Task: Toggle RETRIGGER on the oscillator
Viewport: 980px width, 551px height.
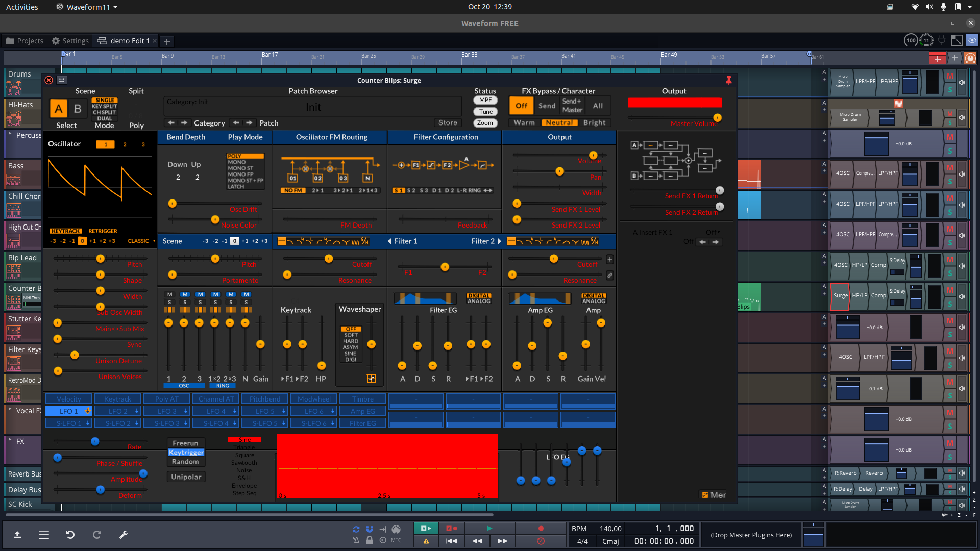Action: pyautogui.click(x=103, y=231)
